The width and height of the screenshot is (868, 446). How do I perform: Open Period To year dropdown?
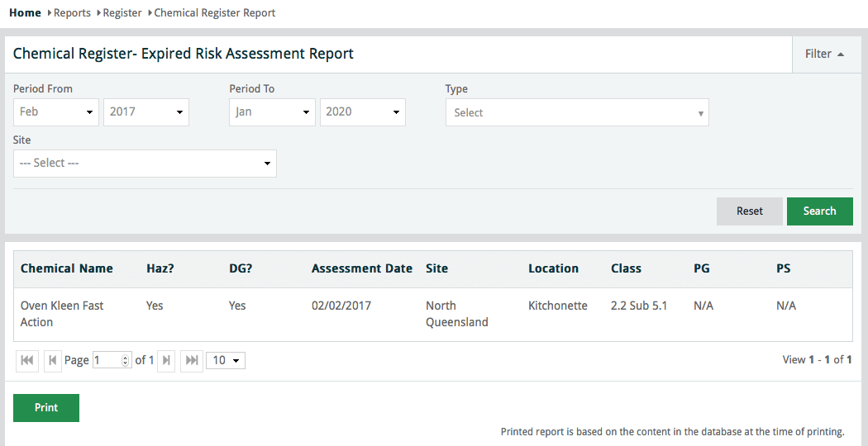tap(362, 112)
